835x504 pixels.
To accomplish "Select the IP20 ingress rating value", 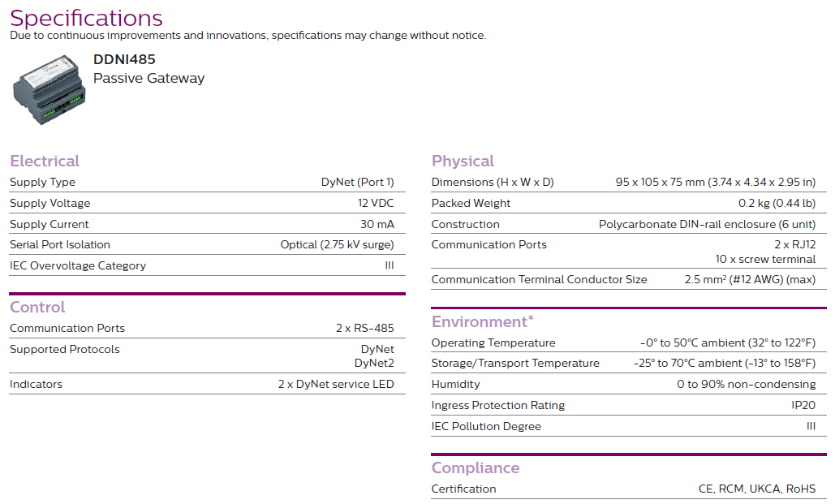I will (x=803, y=405).
